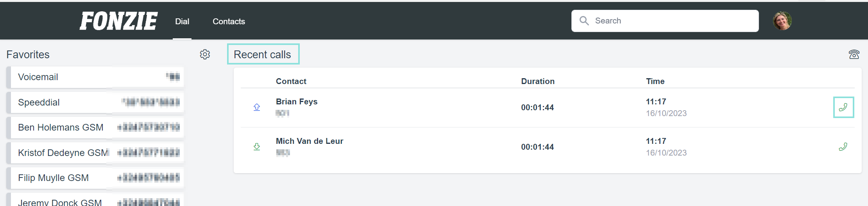This screenshot has height=206, width=868.
Task: Call Ben Holemans GSM favorite
Action: click(95, 127)
